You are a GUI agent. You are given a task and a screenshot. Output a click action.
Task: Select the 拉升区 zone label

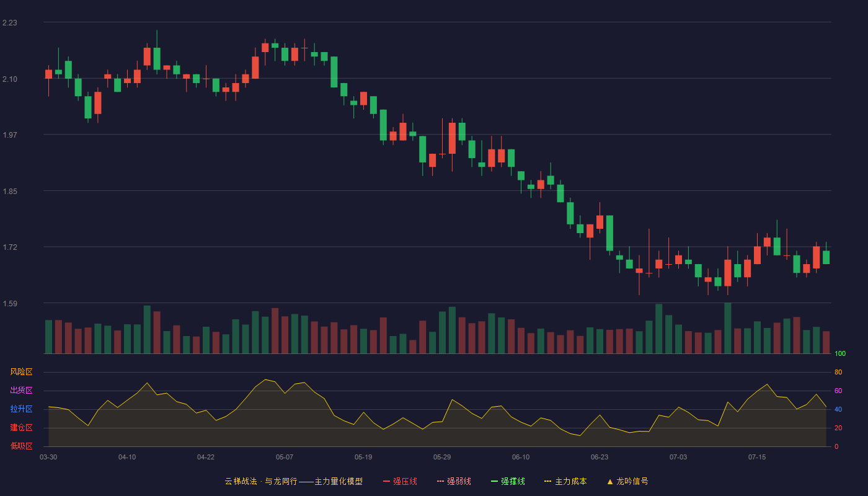(21, 409)
